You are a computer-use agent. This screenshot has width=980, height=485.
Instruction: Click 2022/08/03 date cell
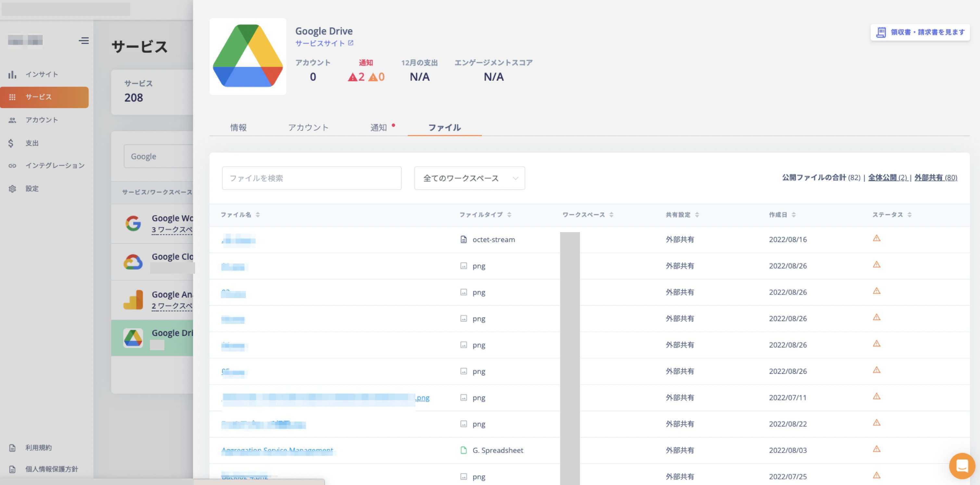tap(788, 450)
